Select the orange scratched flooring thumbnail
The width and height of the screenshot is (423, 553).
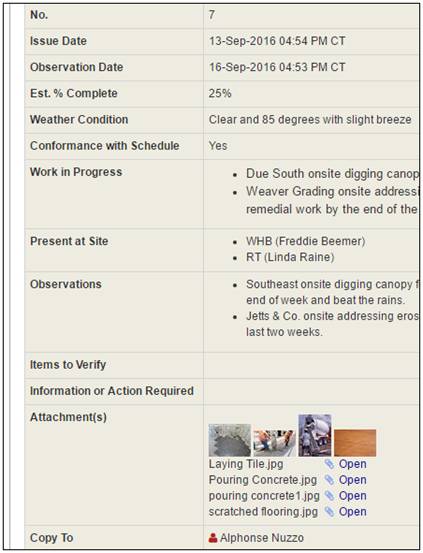click(x=355, y=443)
